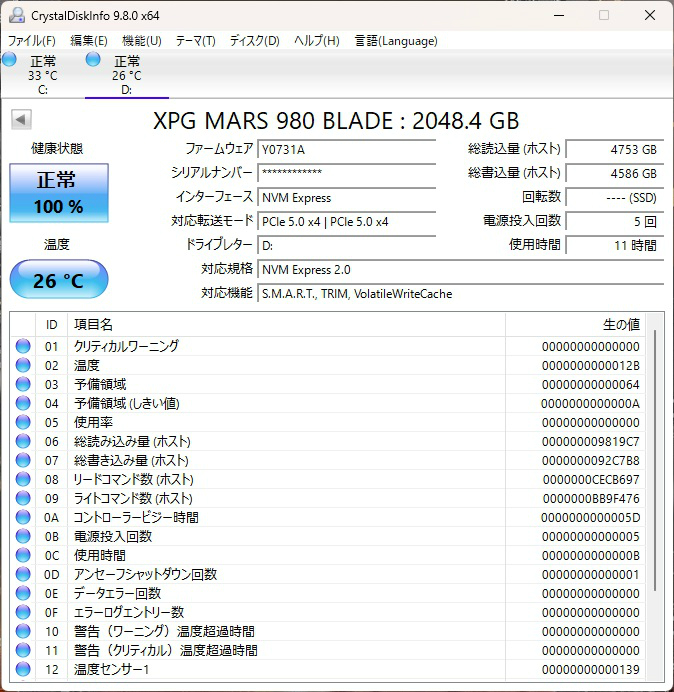Click the 正常 100 % health status button
The image size is (674, 692).
(x=59, y=193)
